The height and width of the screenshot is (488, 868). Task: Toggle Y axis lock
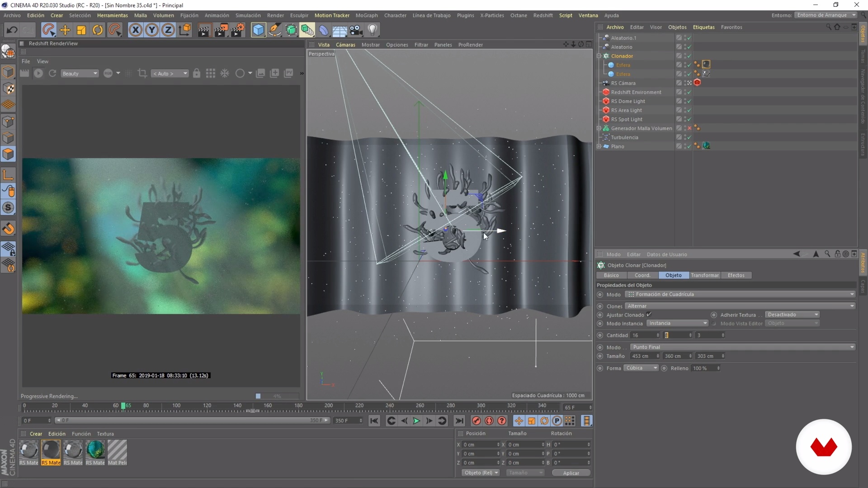coord(152,30)
